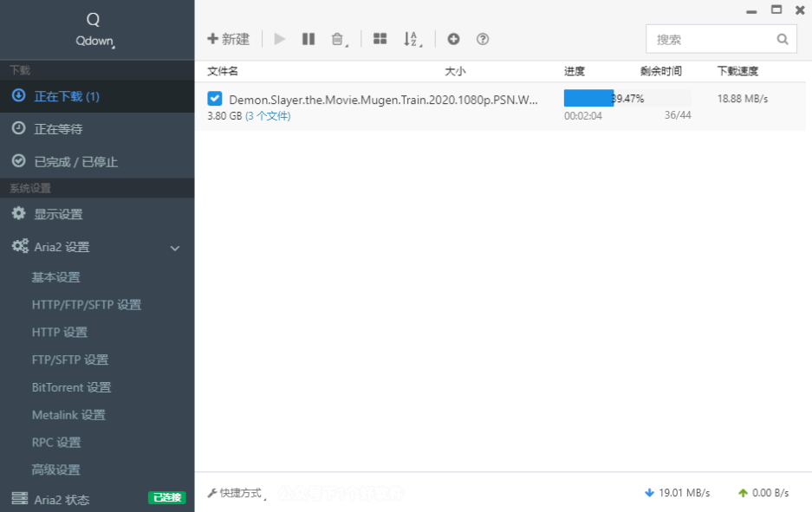Click the gear icon beside 显示设置
This screenshot has width=812, height=512.
pos(19,213)
